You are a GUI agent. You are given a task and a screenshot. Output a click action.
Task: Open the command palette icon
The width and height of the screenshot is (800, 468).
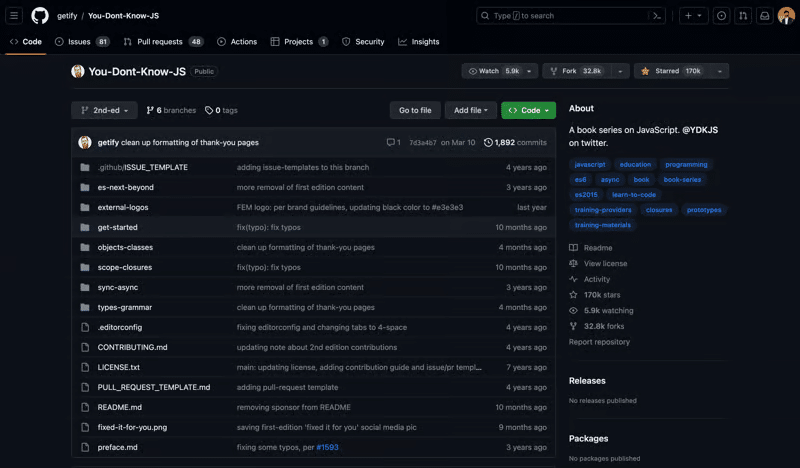pos(657,16)
